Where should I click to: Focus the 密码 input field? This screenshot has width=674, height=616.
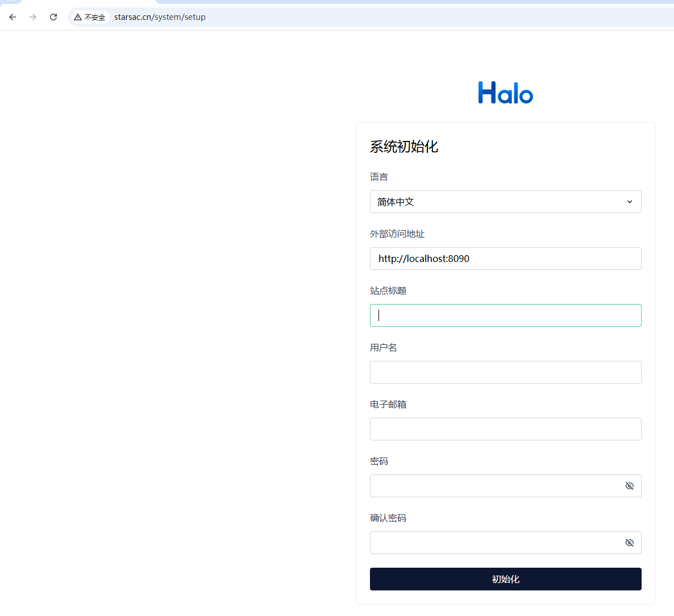[494, 486]
